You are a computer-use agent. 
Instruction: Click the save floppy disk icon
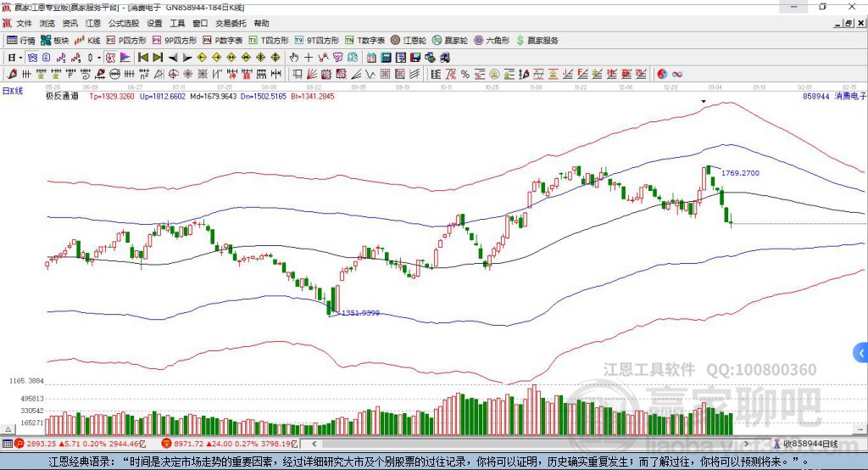(x=415, y=58)
